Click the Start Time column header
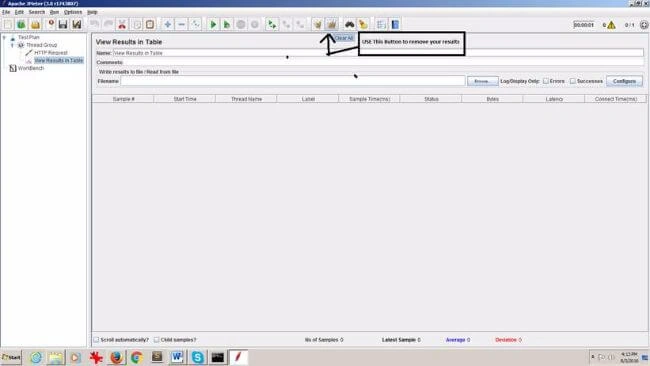 click(185, 99)
